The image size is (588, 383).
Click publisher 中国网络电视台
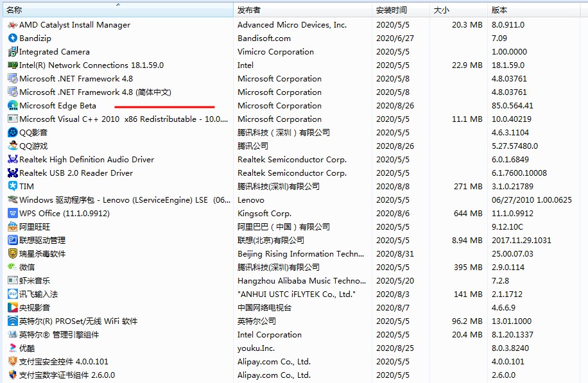pos(264,308)
